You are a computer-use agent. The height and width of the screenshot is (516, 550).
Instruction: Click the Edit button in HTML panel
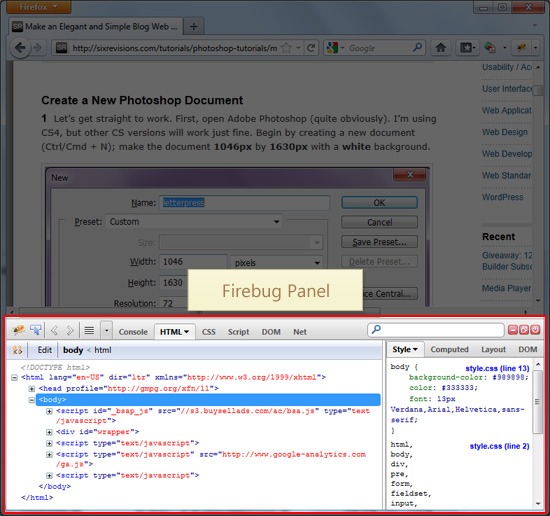pos(45,350)
